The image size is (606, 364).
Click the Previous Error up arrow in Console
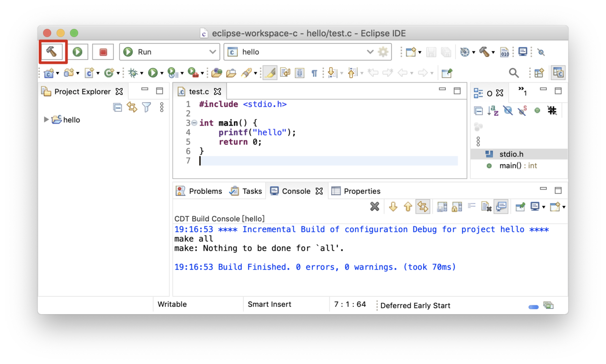[408, 207]
